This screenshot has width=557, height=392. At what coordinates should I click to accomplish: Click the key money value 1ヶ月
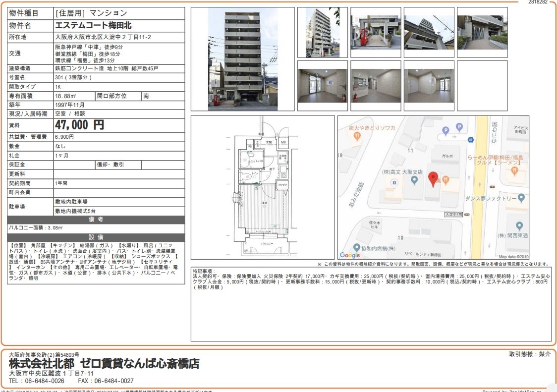(62, 156)
